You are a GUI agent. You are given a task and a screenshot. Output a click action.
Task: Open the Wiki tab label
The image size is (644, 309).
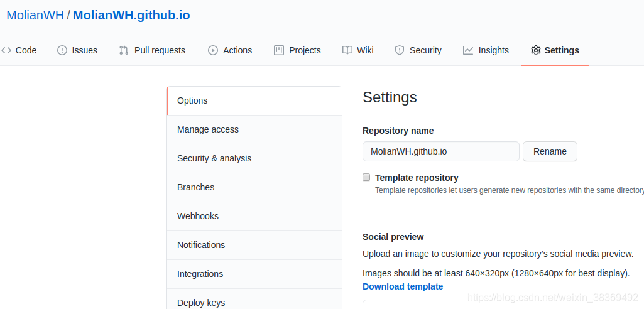[x=365, y=50]
